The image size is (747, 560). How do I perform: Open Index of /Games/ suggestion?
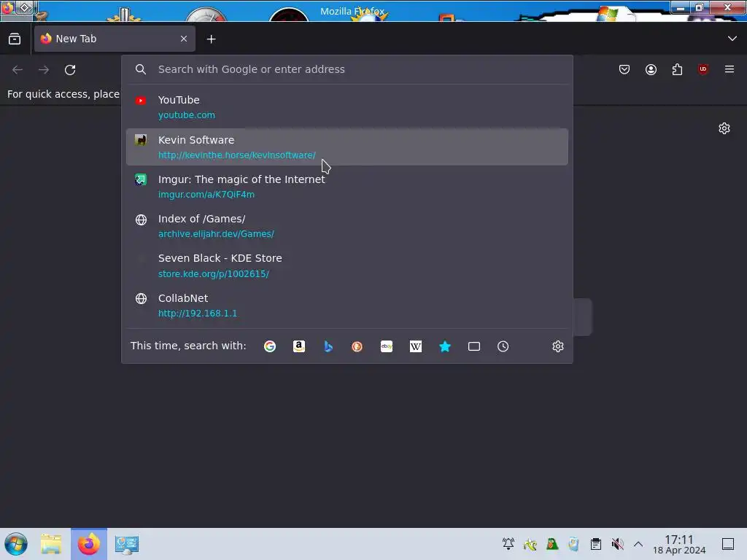[347, 226]
